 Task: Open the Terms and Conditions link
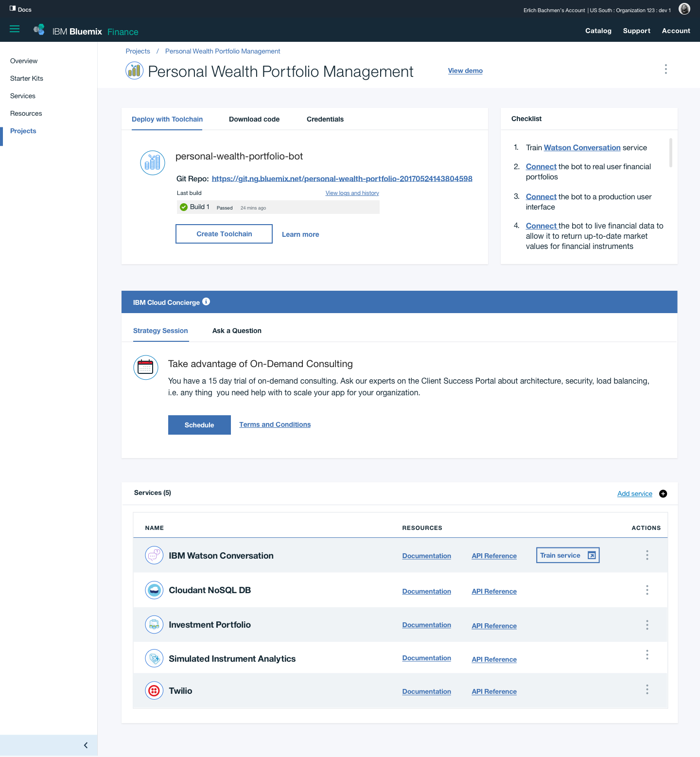(275, 424)
